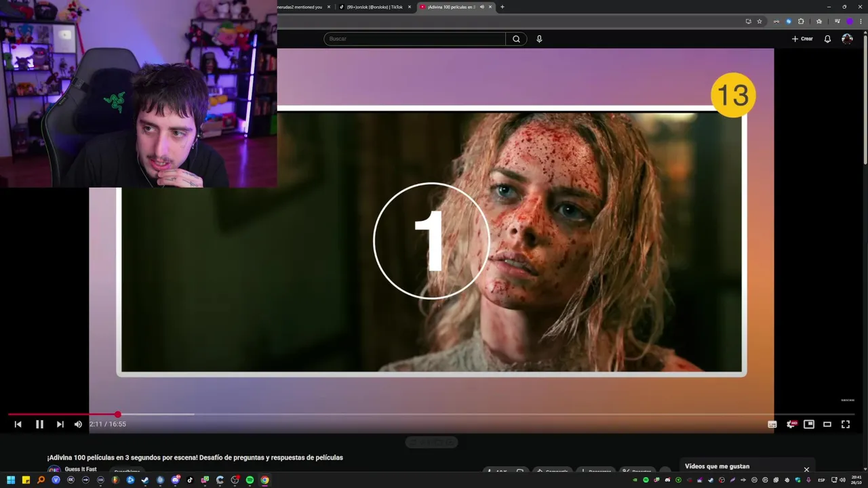Click the time display 2:11 / 16:55
The width and height of the screenshot is (868, 488).
(108, 424)
